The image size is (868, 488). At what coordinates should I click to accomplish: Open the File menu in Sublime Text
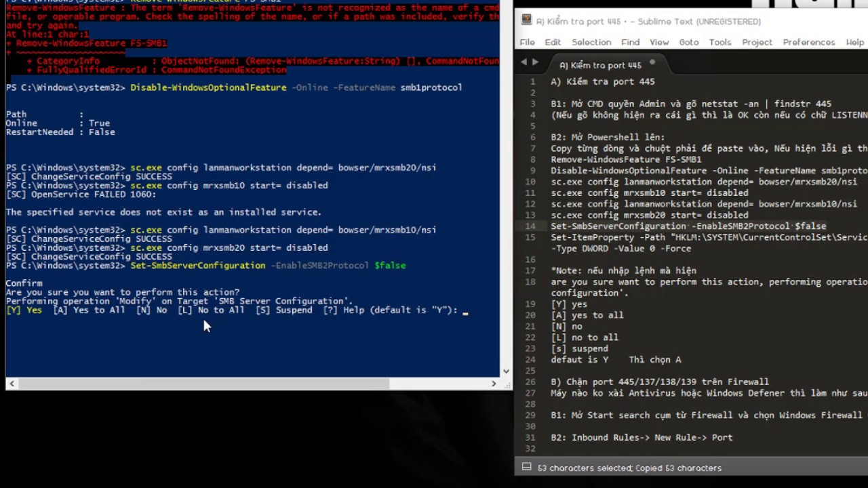click(x=527, y=42)
